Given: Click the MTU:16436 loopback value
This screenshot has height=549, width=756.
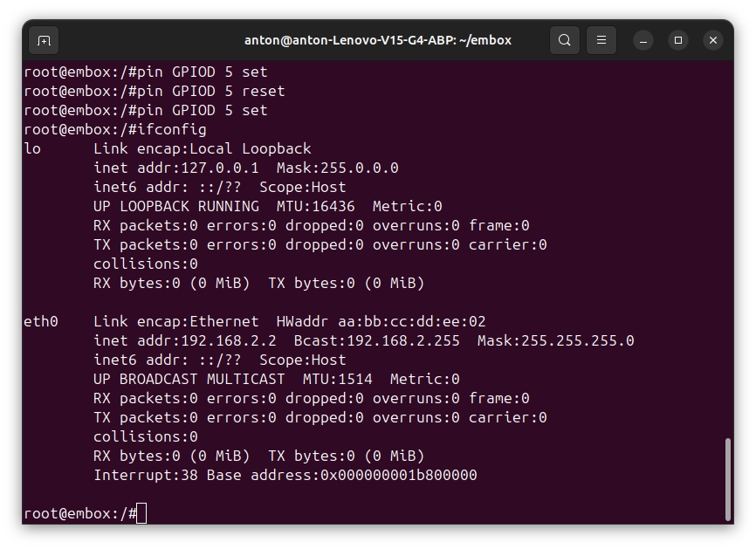Looking at the screenshot, I should (315, 206).
